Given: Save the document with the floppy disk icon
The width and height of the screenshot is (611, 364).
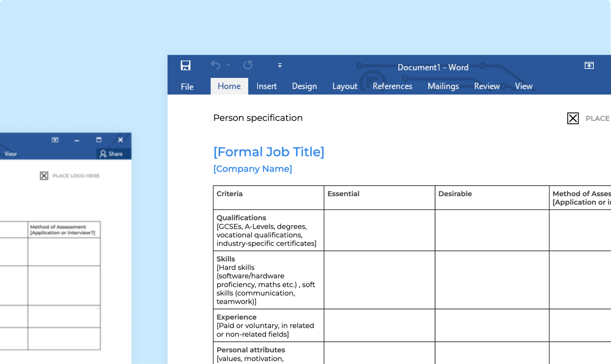Looking at the screenshot, I should pos(186,65).
